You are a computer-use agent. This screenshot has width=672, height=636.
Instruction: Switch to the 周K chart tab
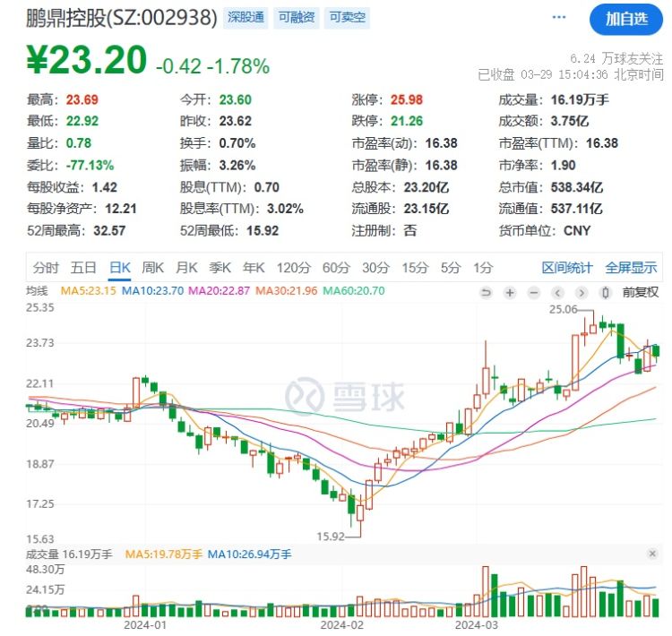(153, 268)
